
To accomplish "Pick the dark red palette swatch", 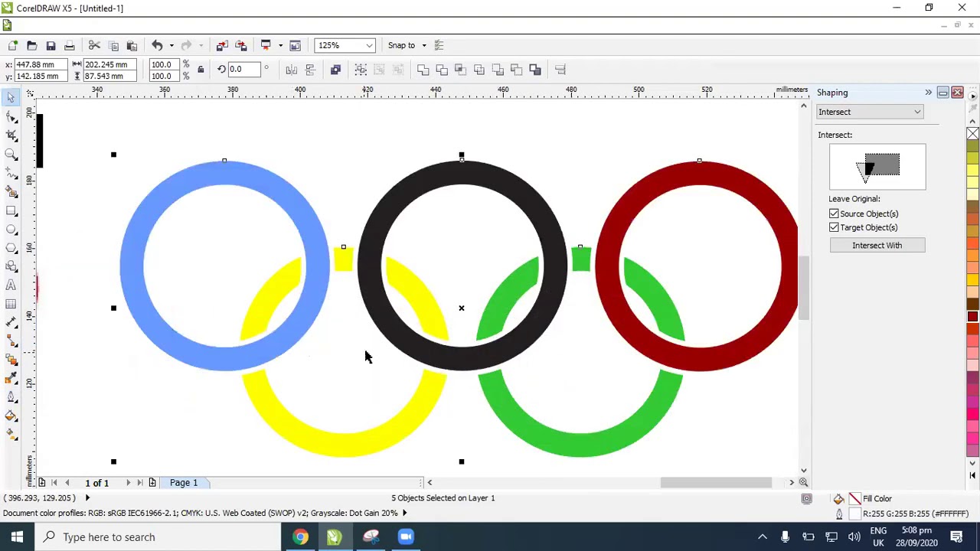I will (972, 316).
